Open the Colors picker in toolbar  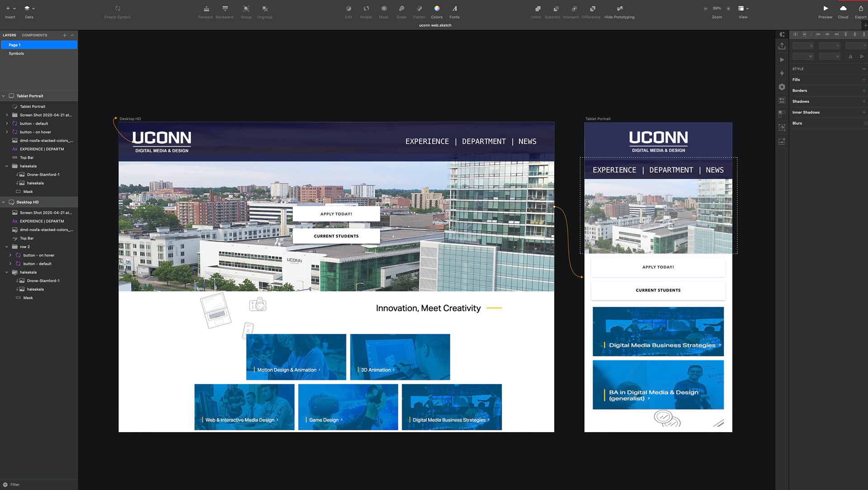click(437, 9)
